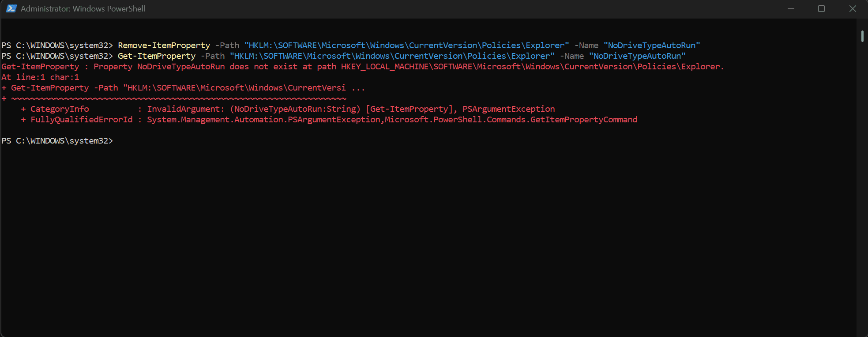This screenshot has width=868, height=337.
Task: Click the PowerShell icon in title bar
Action: click(x=11, y=8)
